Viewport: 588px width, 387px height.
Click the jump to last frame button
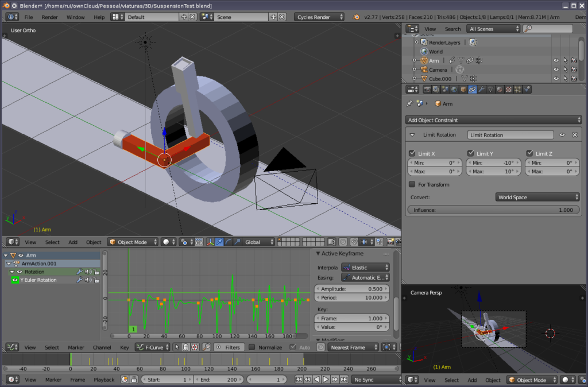coord(343,380)
